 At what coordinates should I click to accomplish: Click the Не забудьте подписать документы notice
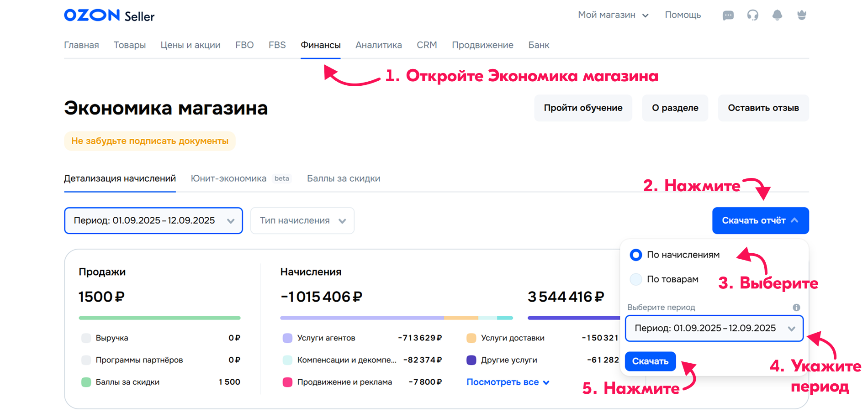click(150, 141)
